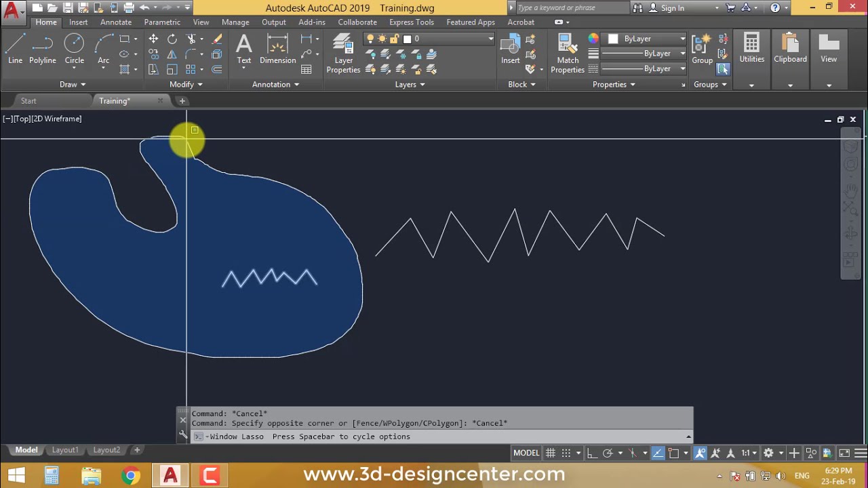Viewport: 868px width, 488px height.
Task: Click the Hatch tool icon
Action: (x=124, y=69)
